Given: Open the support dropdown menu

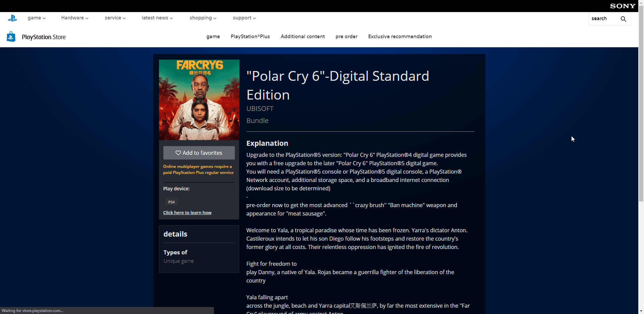Looking at the screenshot, I should click(244, 18).
